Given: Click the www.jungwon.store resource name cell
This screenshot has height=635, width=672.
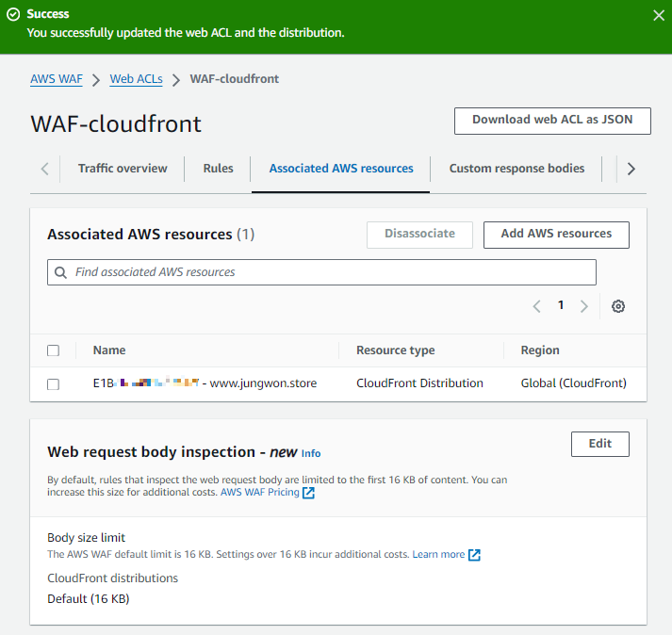Looking at the screenshot, I should click(205, 383).
